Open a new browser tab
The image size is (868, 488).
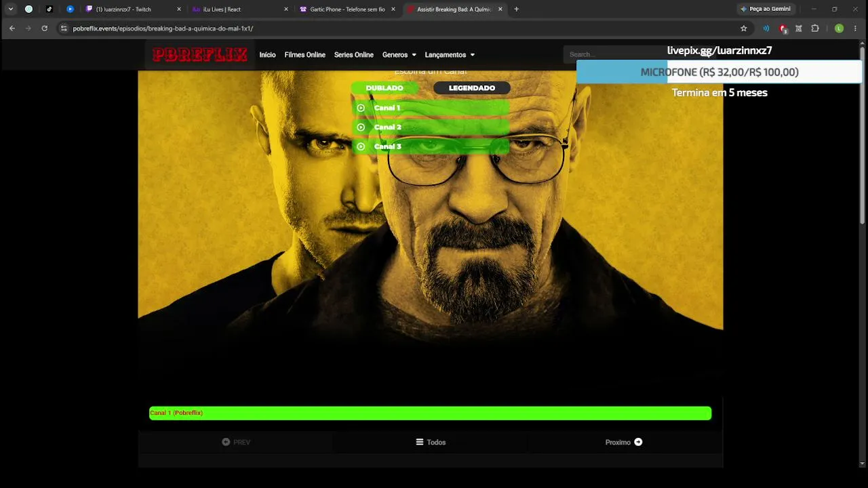(517, 9)
